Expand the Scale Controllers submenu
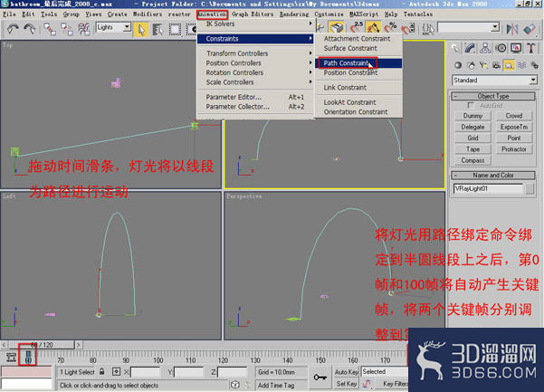544x392 pixels. click(255, 82)
